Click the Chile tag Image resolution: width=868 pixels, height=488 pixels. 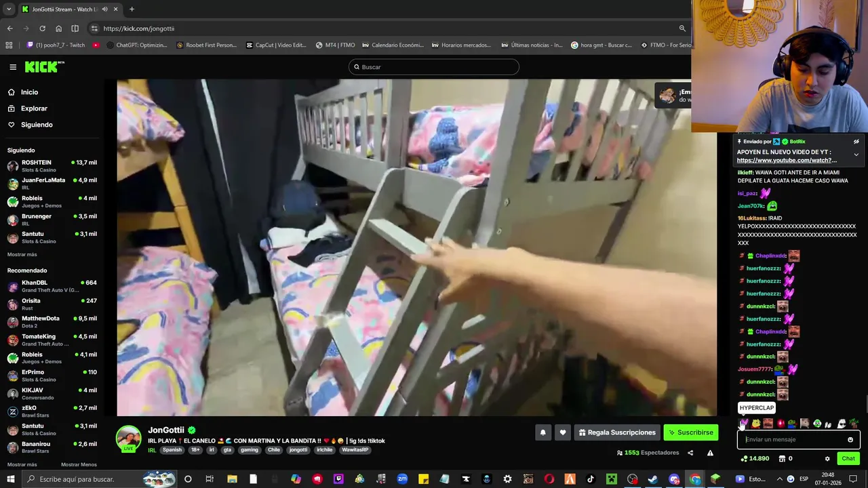[273, 450]
